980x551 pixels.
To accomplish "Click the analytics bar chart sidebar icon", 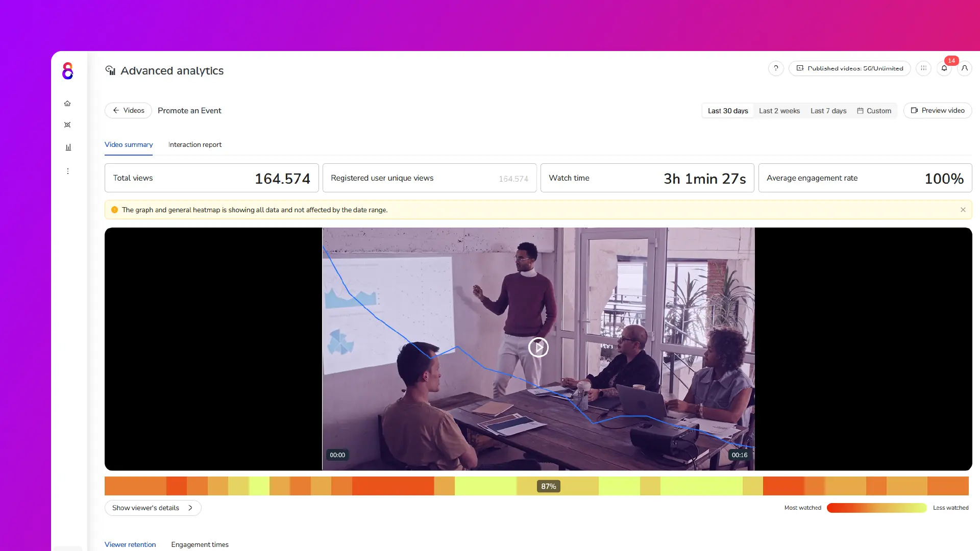I will pyautogui.click(x=68, y=147).
